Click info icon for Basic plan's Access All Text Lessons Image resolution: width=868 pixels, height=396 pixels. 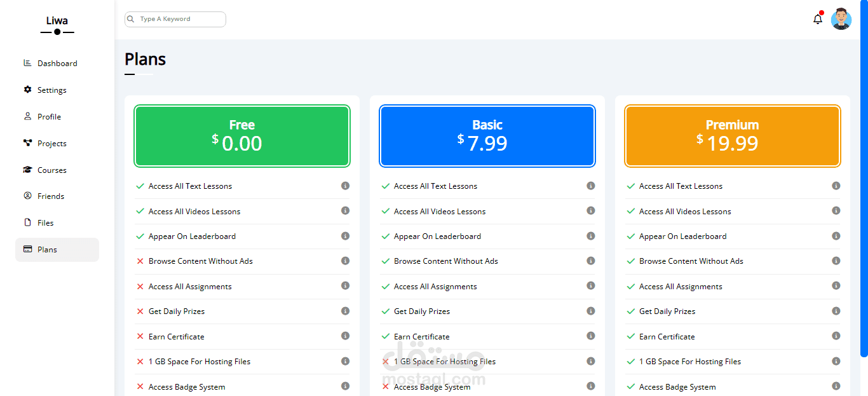tap(590, 186)
